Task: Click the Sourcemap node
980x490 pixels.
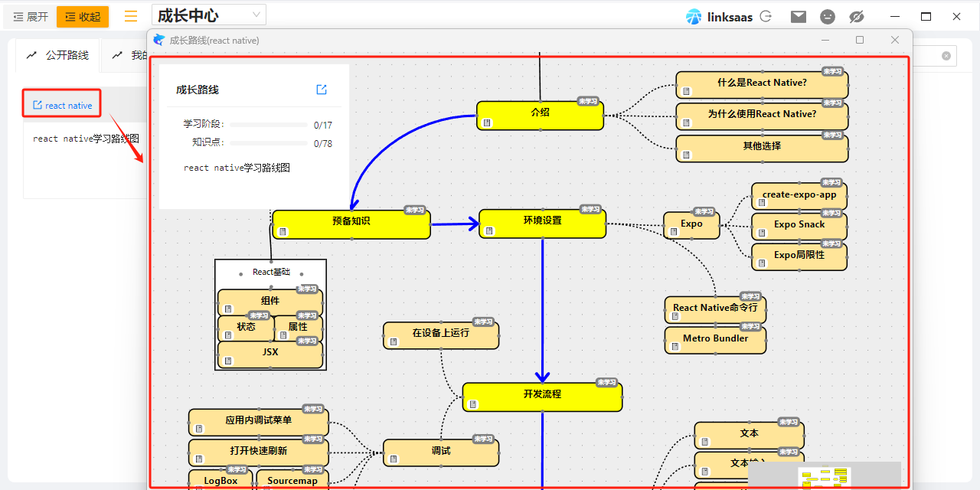Action: [292, 480]
